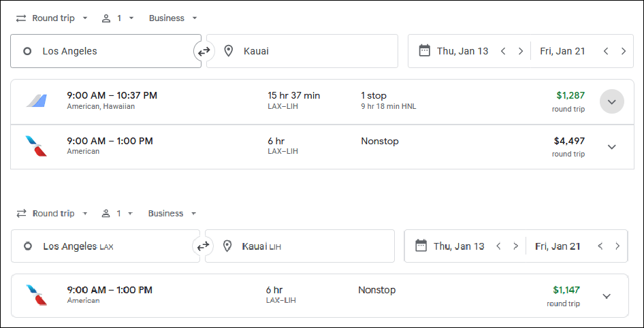
Task: Click the airline logo on the $1,287 one-stop flight
Action: click(x=36, y=101)
